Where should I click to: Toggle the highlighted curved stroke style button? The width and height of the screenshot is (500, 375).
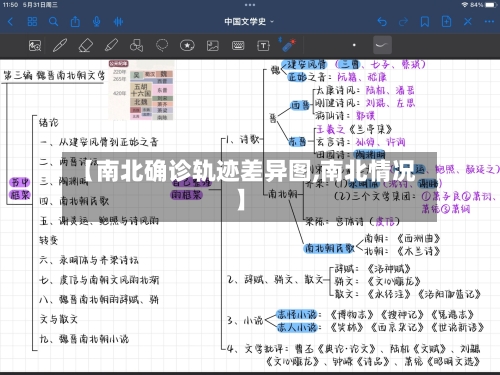click(x=382, y=45)
